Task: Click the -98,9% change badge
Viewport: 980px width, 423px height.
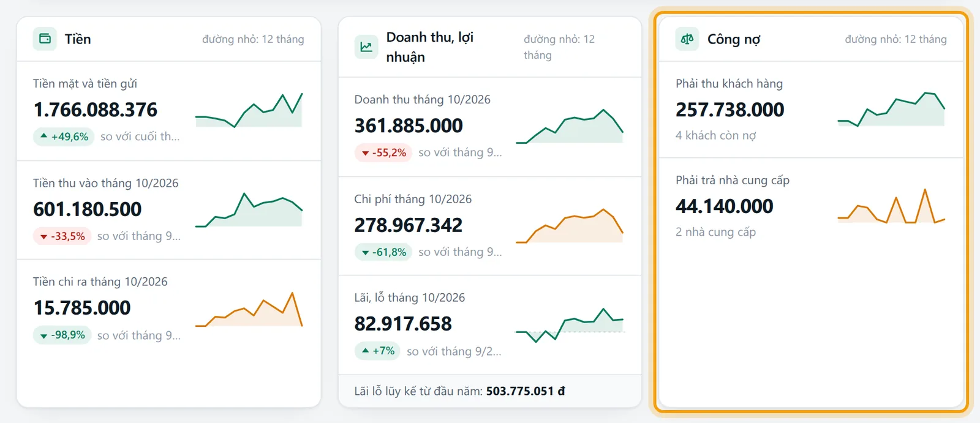Action: [x=62, y=335]
